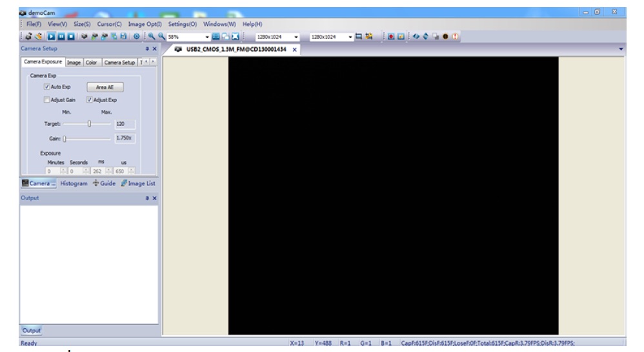This screenshot has width=644, height=352.
Task: Click the Target value field showing 120
Action: point(125,124)
